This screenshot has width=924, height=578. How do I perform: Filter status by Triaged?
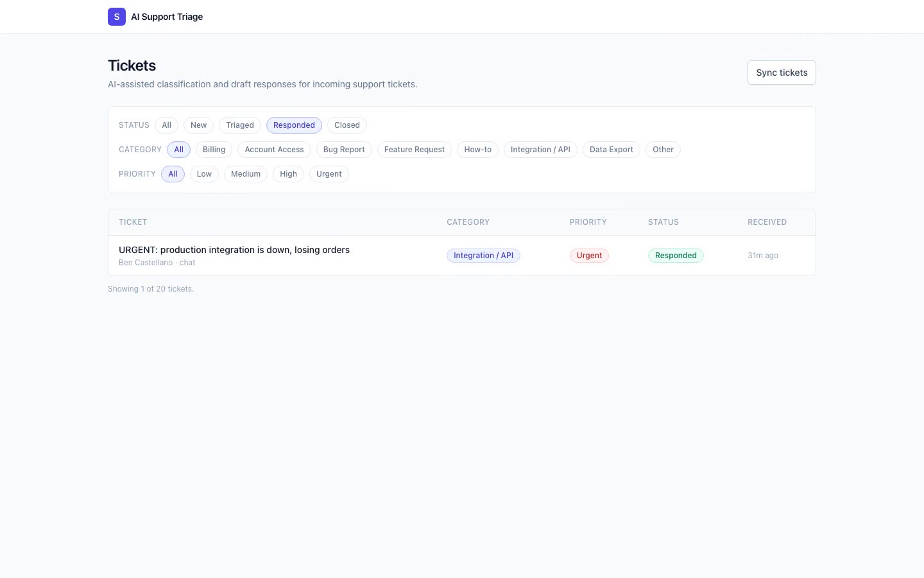pyautogui.click(x=240, y=125)
